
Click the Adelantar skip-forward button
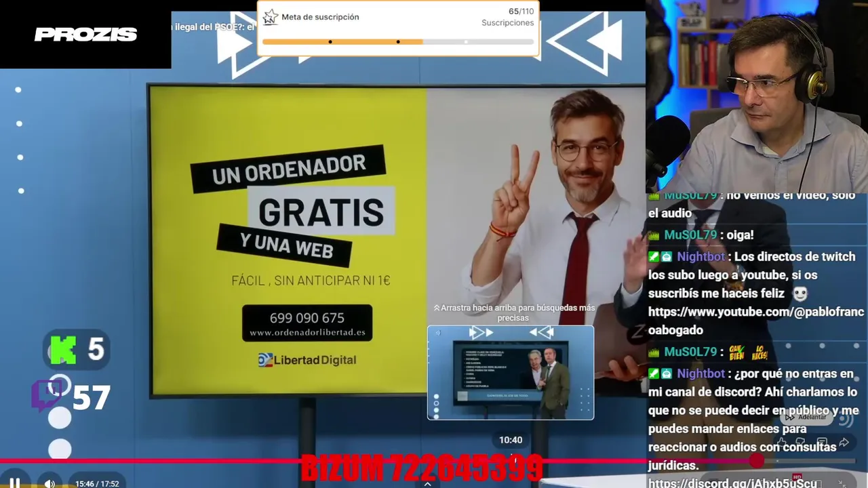pyautogui.click(x=807, y=417)
